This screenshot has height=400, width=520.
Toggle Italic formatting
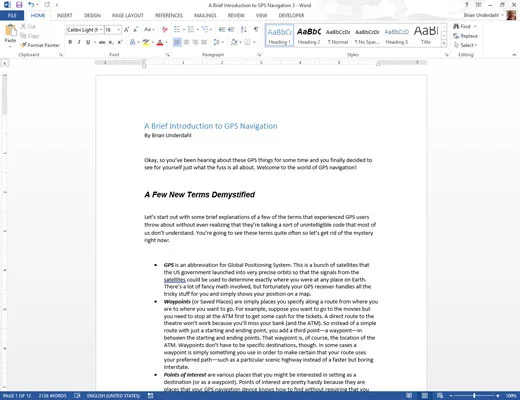pos(79,42)
